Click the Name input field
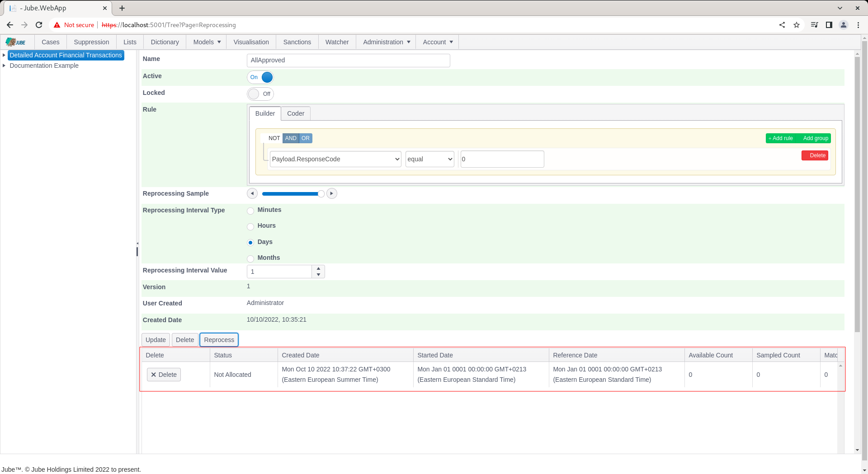Screen dimensions: 868x474 tap(348, 61)
